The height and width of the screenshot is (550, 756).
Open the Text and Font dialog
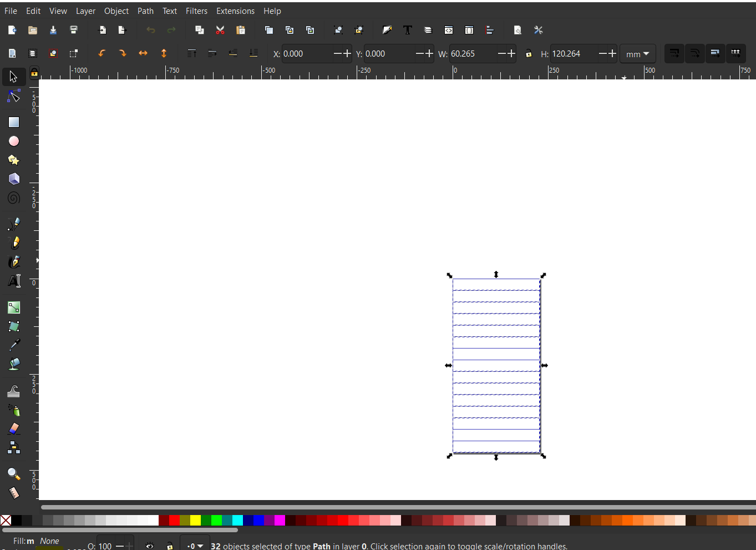[408, 30]
